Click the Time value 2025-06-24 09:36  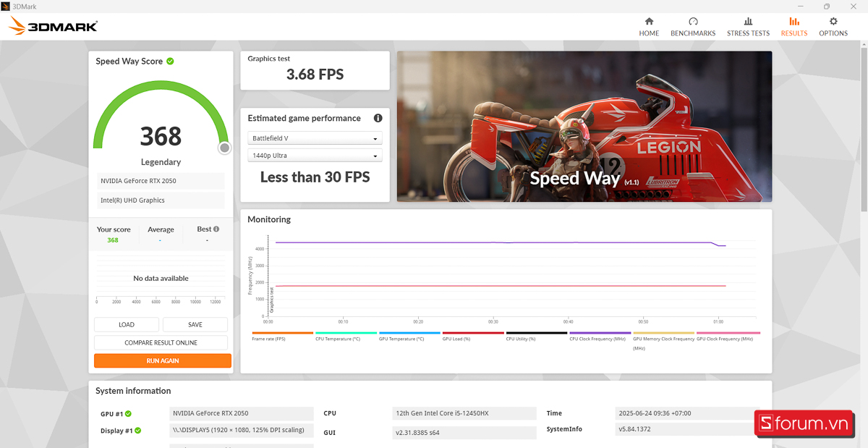point(687,413)
